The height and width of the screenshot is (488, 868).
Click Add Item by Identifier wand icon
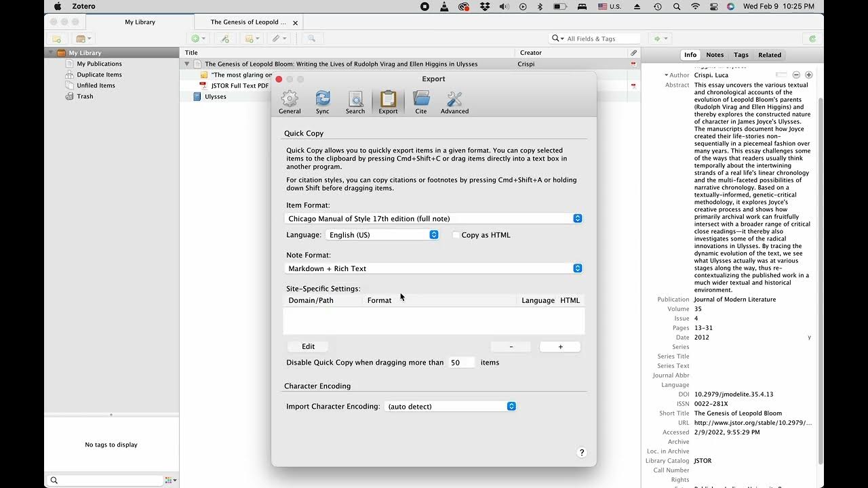click(x=225, y=39)
